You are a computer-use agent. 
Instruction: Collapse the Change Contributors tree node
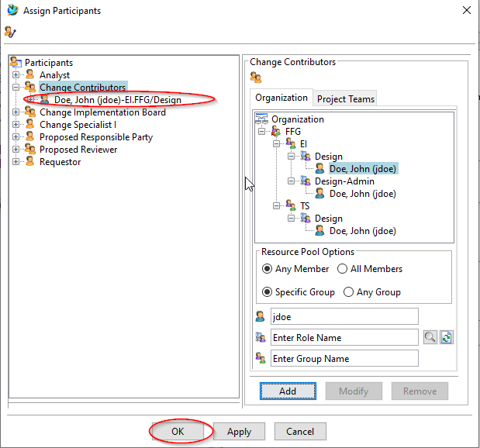16,88
